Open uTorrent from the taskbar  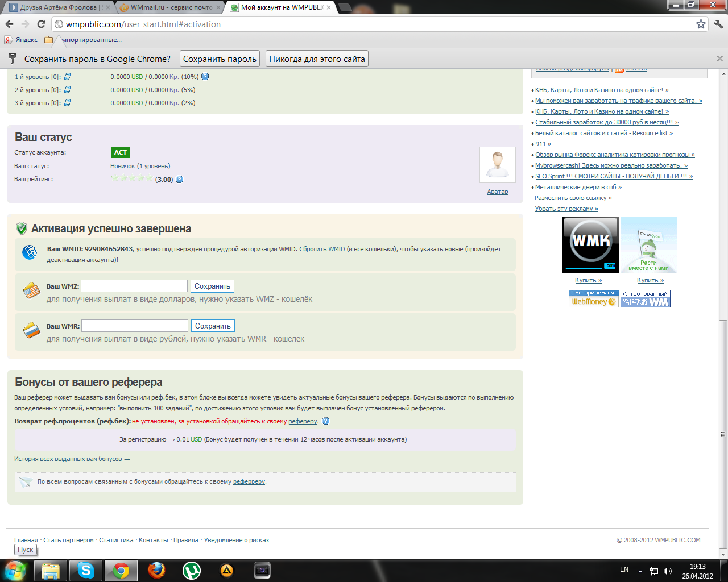click(192, 570)
